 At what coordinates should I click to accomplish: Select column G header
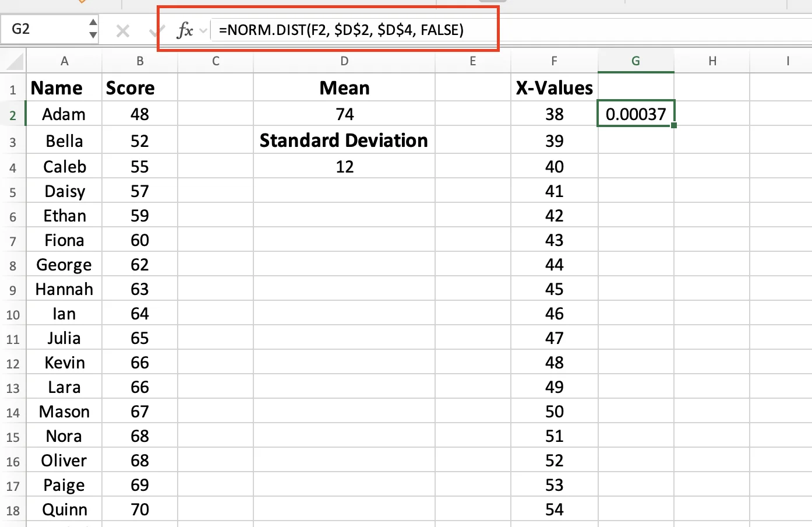636,61
